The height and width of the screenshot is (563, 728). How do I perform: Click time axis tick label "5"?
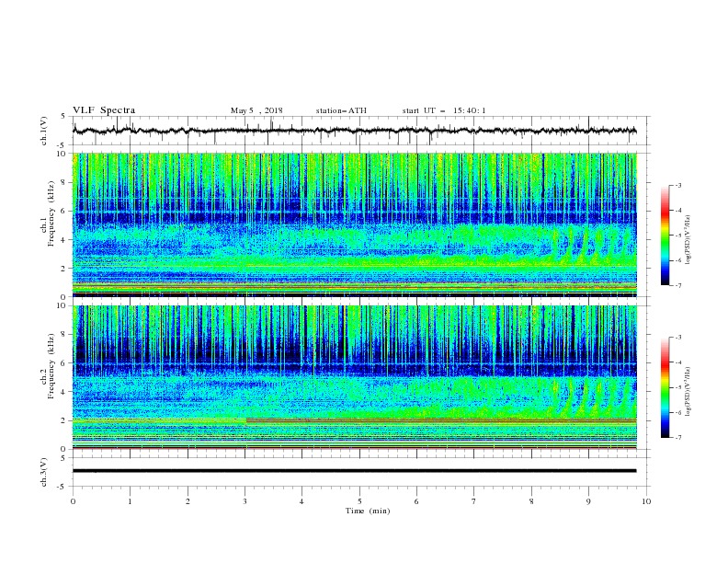click(x=359, y=501)
